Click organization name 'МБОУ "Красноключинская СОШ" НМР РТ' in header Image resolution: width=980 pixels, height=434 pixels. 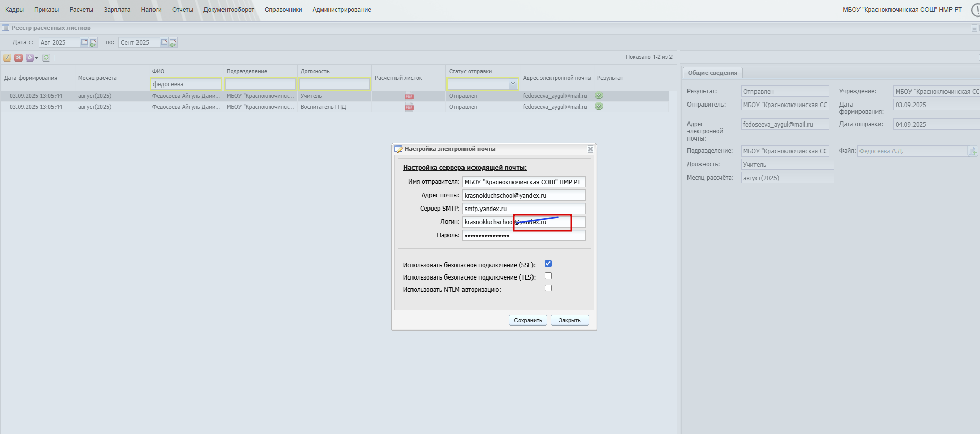coord(902,10)
